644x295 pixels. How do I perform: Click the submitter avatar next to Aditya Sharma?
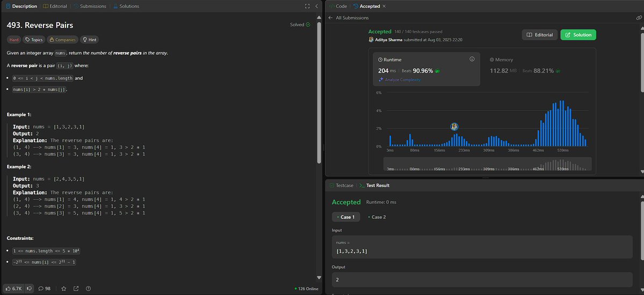[x=371, y=40]
